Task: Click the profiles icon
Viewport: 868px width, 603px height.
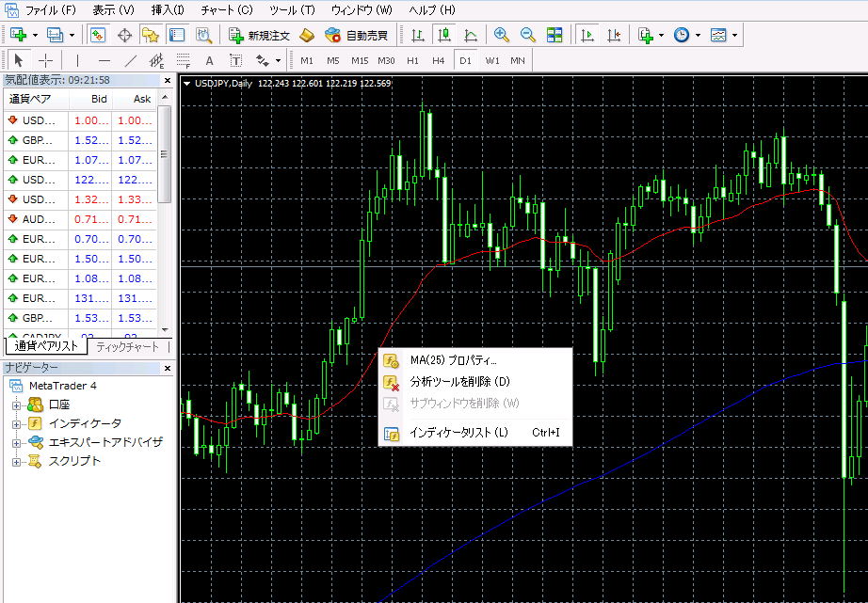Action: click(55, 35)
